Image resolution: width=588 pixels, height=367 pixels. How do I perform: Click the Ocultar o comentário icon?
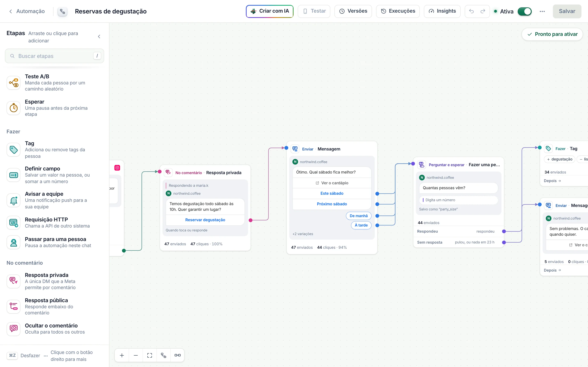(x=14, y=329)
